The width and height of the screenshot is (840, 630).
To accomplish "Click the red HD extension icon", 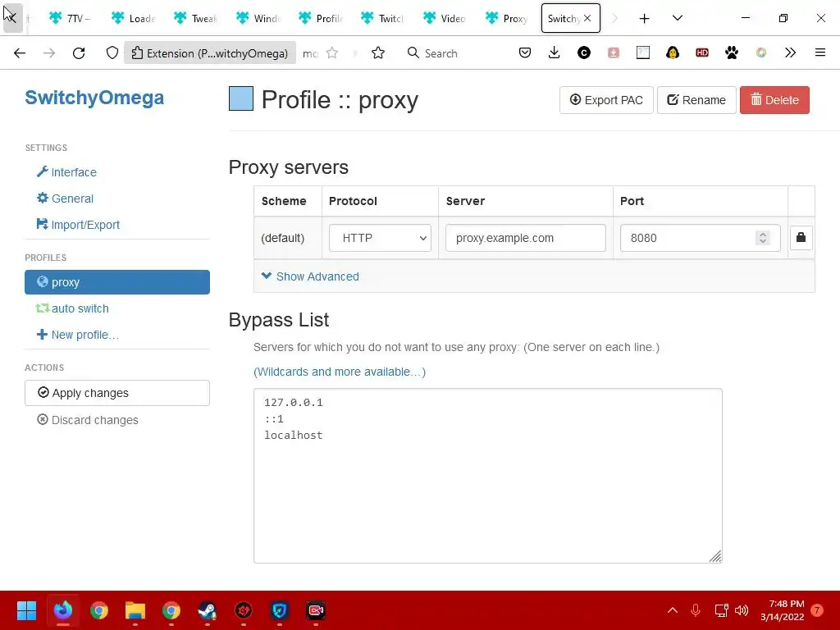I will [702, 52].
